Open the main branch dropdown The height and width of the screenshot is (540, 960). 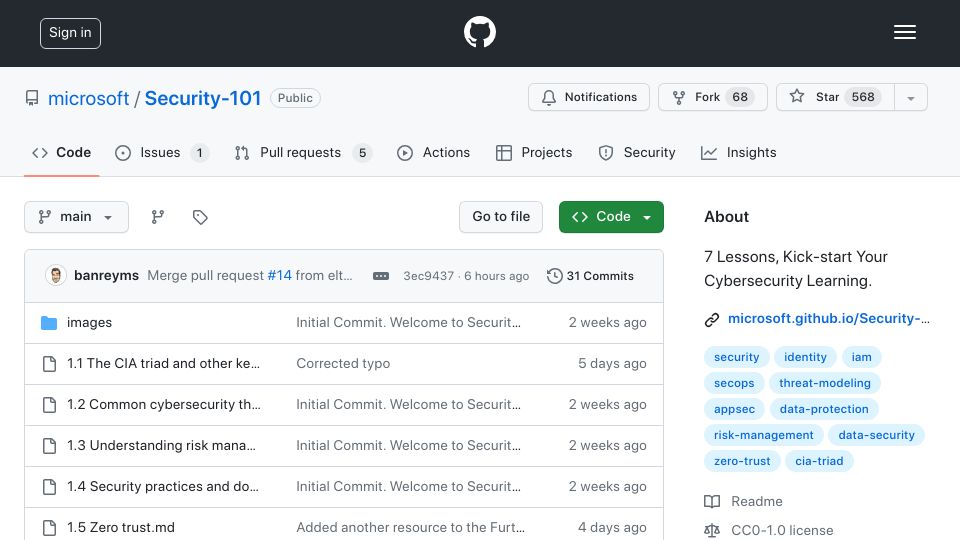tap(77, 217)
